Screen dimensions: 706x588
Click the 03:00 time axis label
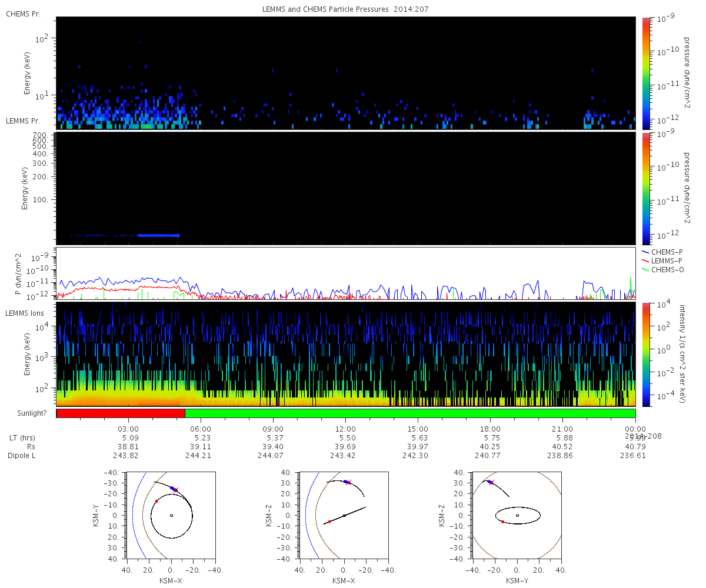point(128,429)
